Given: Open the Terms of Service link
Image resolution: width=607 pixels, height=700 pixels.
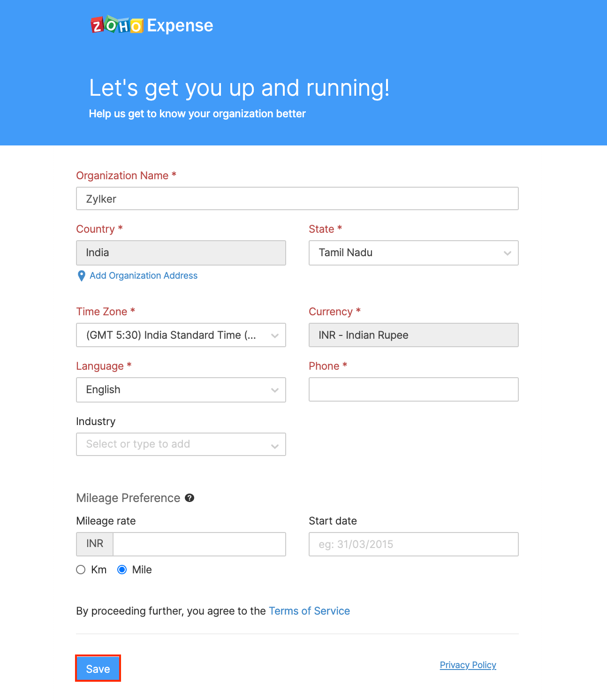Looking at the screenshot, I should [309, 611].
